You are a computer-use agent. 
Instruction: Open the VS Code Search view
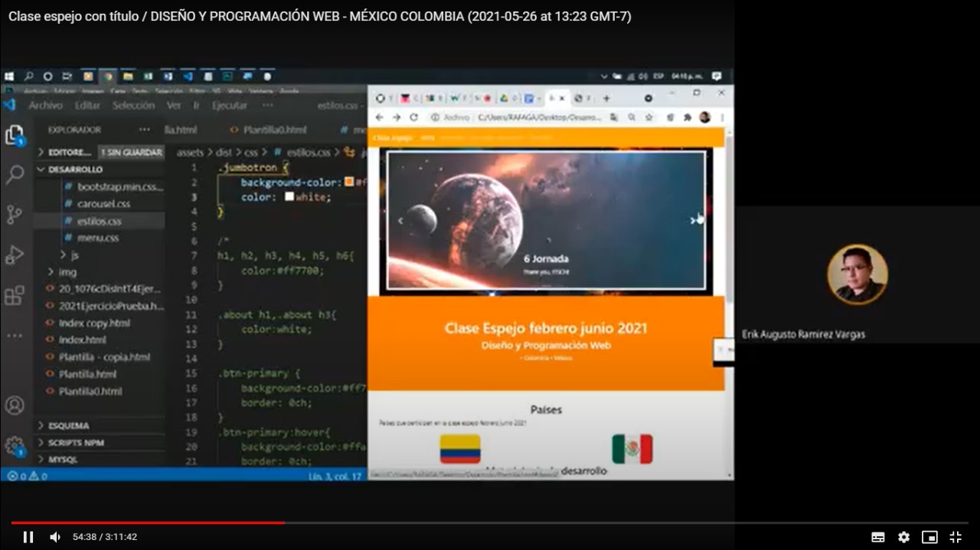15,175
